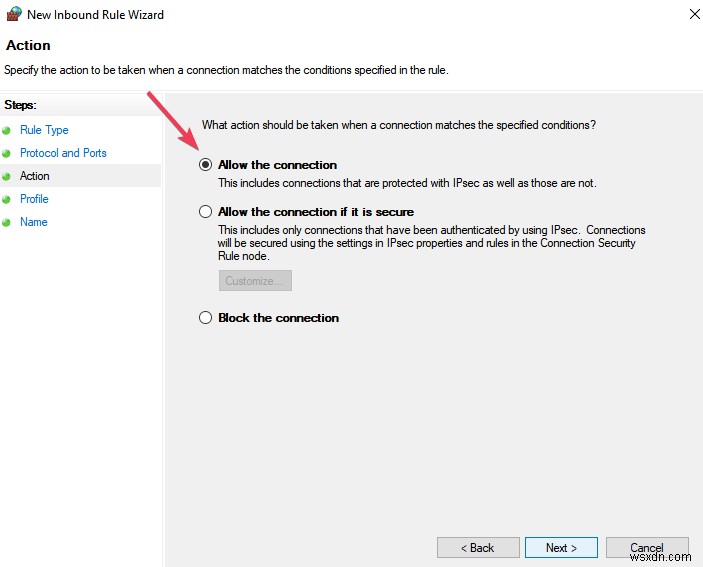
Task: Cancel the New Inbound Rule Wizard
Action: click(647, 548)
